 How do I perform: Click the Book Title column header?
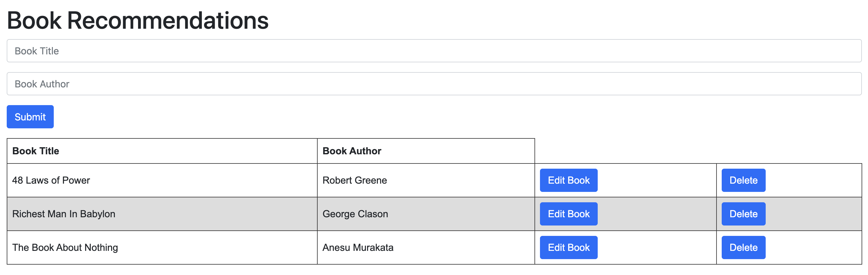click(36, 151)
